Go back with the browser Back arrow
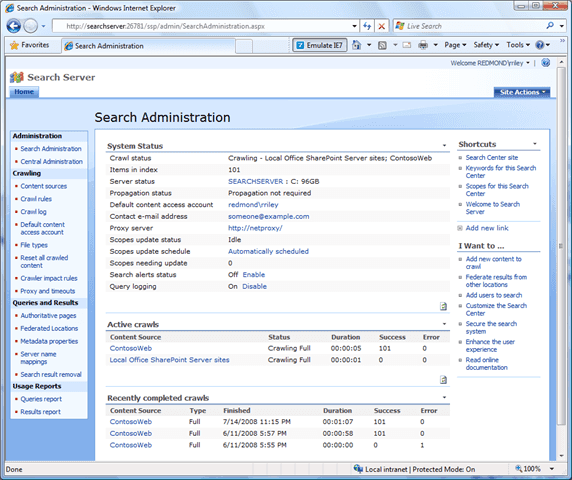Screen dimensions: 572x480 click(14, 26)
